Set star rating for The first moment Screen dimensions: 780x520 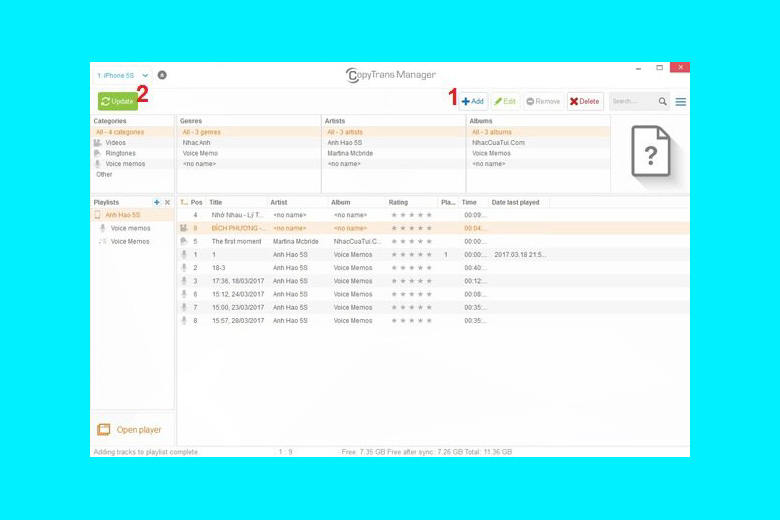click(411, 241)
